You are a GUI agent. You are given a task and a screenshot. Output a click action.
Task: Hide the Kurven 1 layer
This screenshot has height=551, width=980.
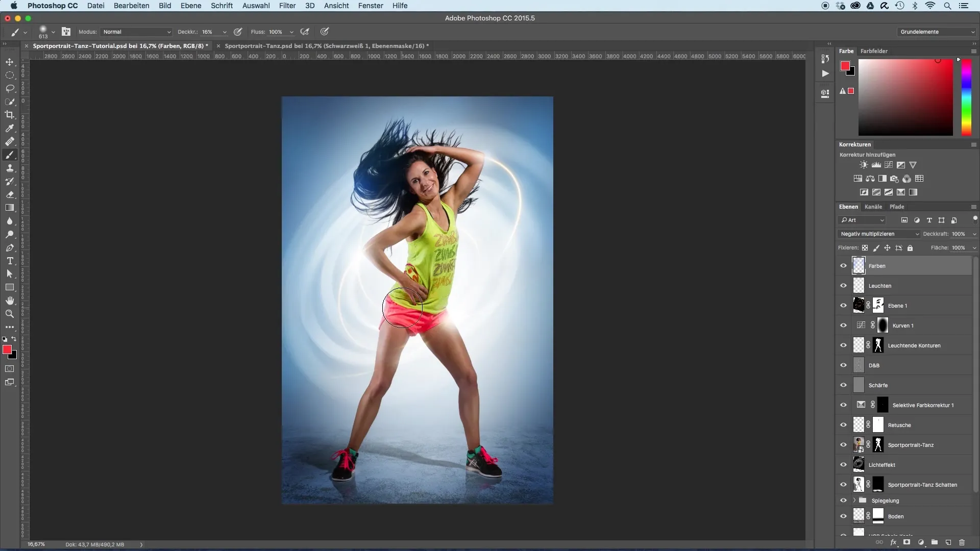843,325
